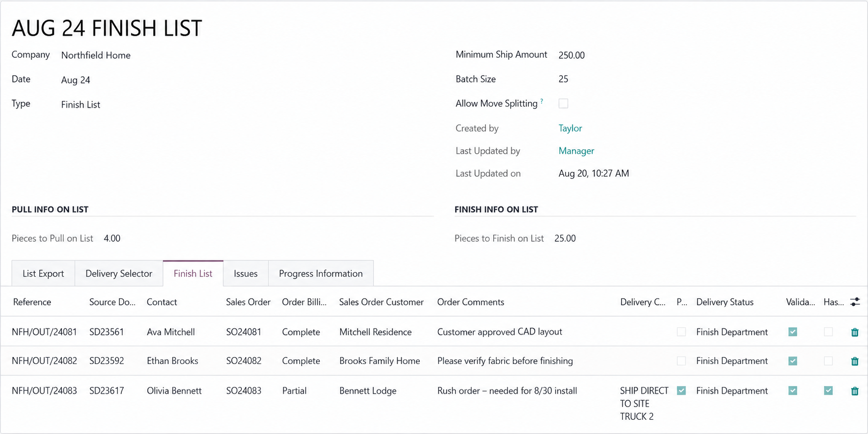Select the AUG 24 FINISH LIST title
The height and width of the screenshot is (434, 868).
click(x=107, y=28)
